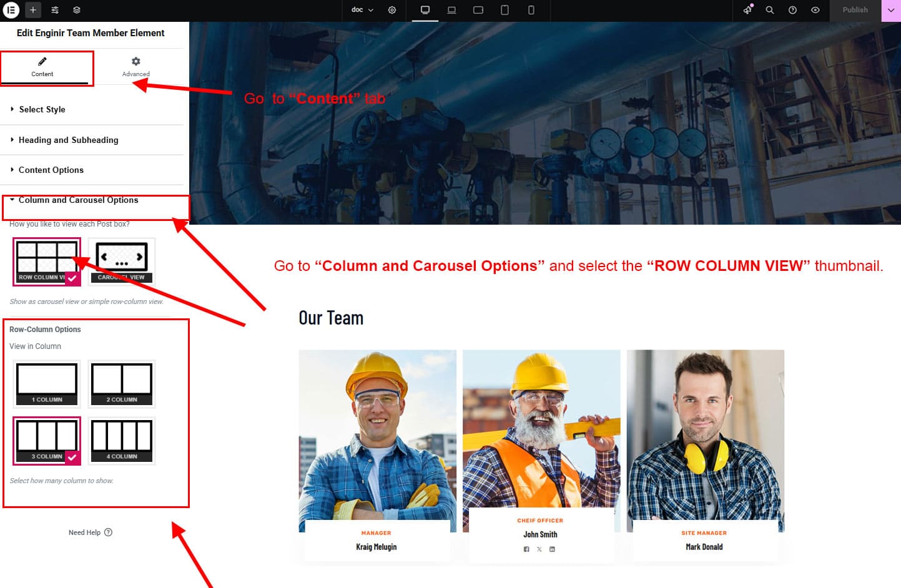The height and width of the screenshot is (588, 901).
Task: Open the structure layers icon
Action: 76,10
